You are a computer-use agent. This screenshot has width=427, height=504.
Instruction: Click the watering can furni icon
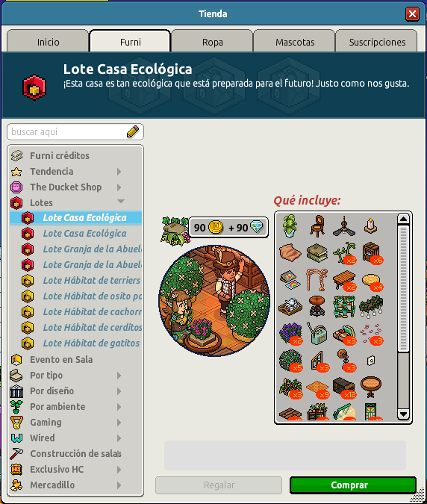point(317,333)
